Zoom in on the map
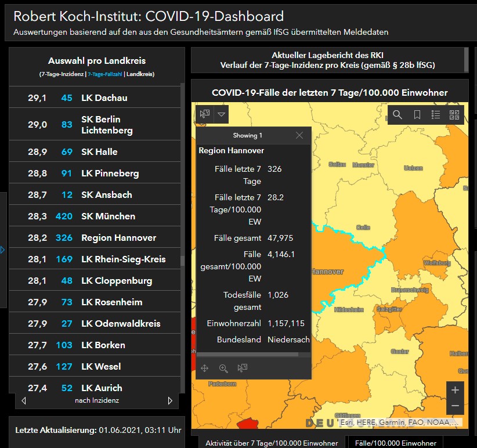 455,390
